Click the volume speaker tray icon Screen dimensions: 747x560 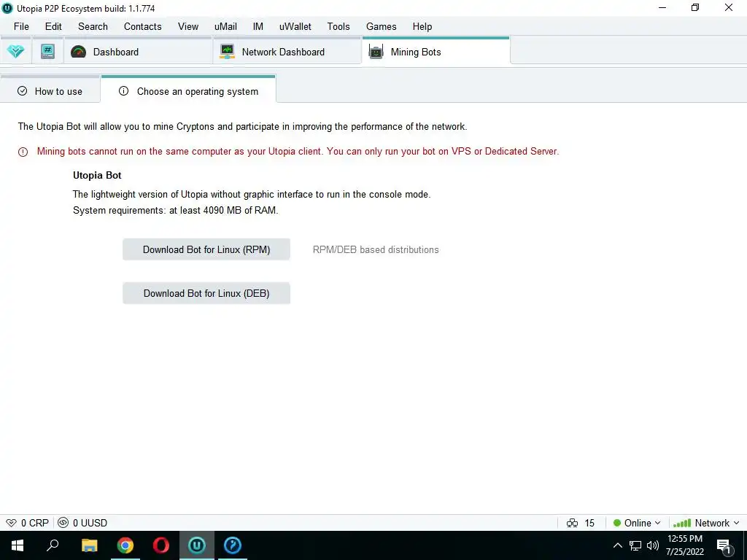(x=653, y=545)
